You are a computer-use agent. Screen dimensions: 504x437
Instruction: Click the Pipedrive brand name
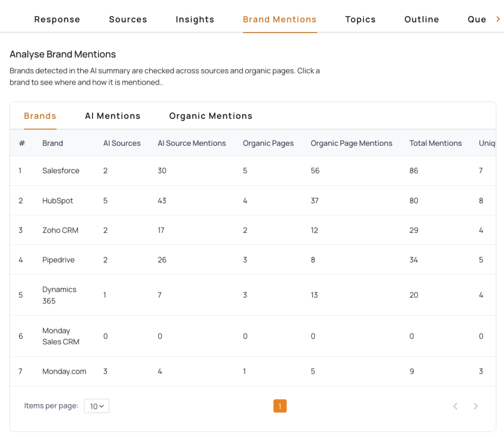click(x=59, y=260)
